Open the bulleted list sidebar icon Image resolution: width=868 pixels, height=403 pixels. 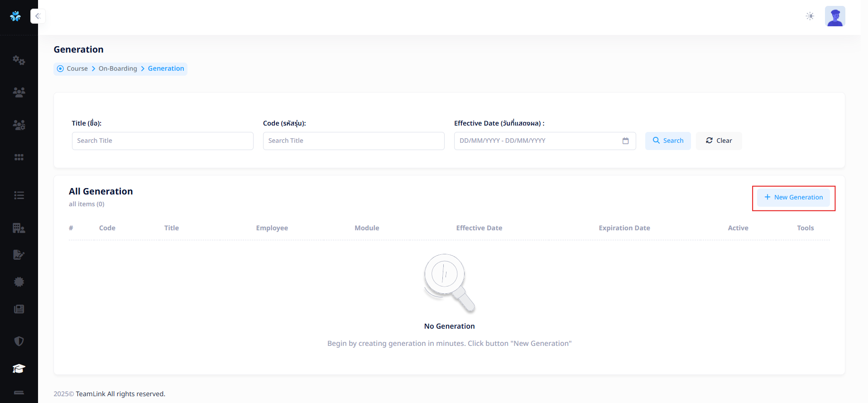[19, 195]
